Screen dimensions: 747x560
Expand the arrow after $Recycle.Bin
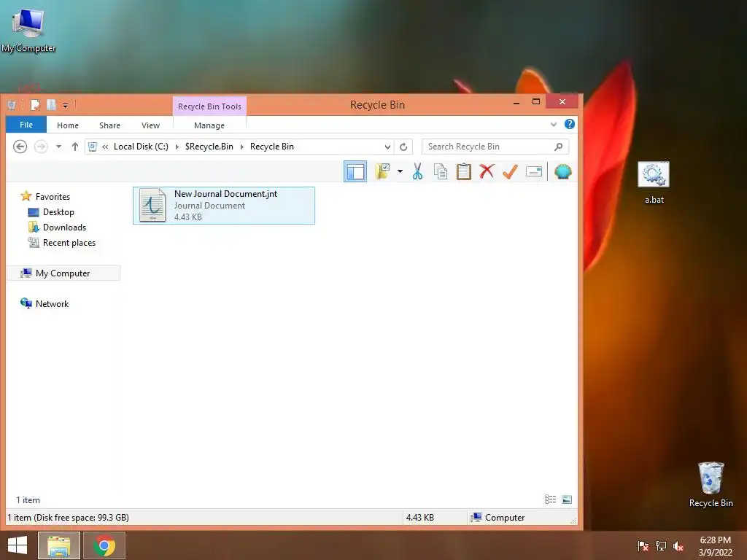(x=241, y=147)
